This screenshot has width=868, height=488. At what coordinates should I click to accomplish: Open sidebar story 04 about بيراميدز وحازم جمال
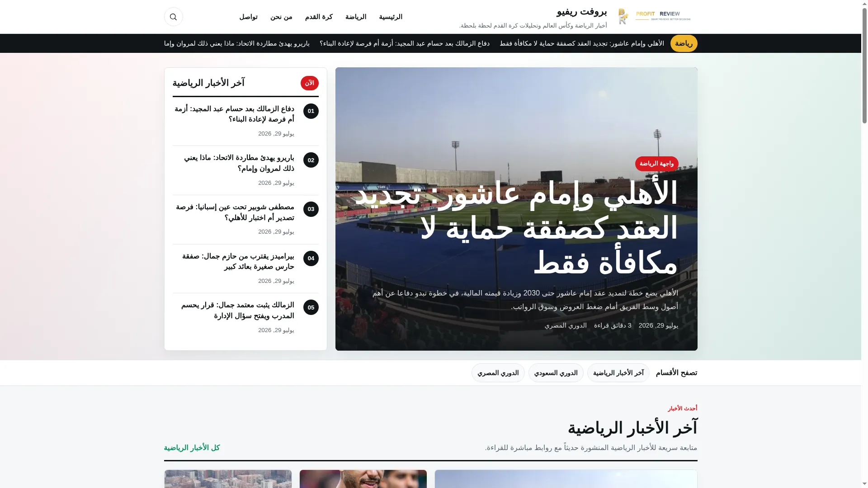click(x=238, y=262)
